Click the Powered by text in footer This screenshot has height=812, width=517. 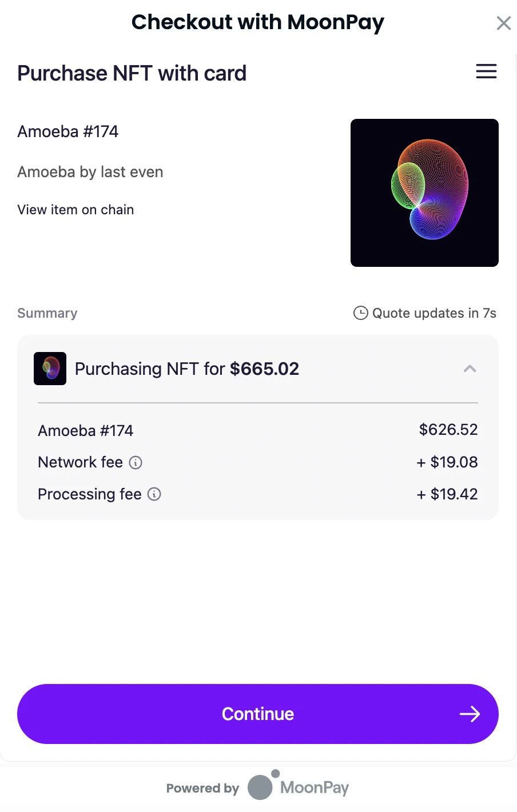[202, 788]
